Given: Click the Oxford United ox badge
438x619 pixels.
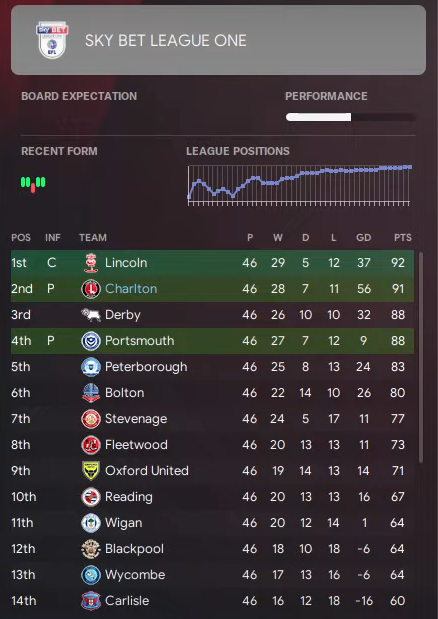Looking at the screenshot, I should pyautogui.click(x=91, y=471).
